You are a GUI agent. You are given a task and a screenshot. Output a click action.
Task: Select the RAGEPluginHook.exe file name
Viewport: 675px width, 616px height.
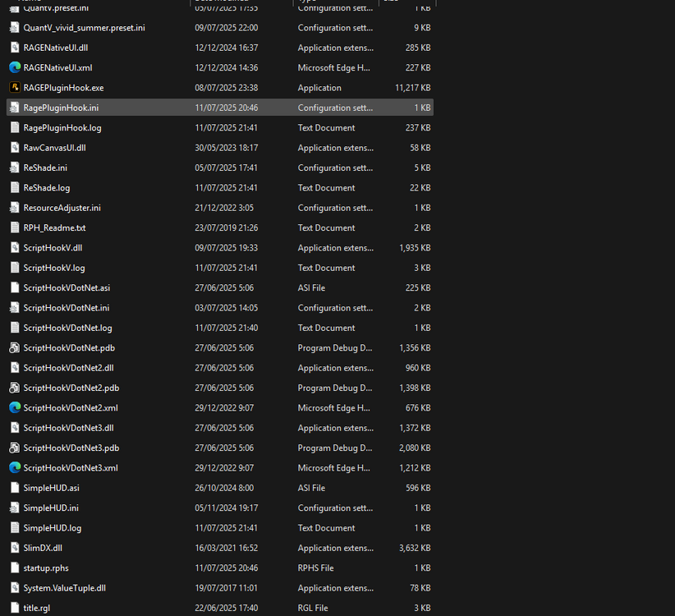pos(63,88)
